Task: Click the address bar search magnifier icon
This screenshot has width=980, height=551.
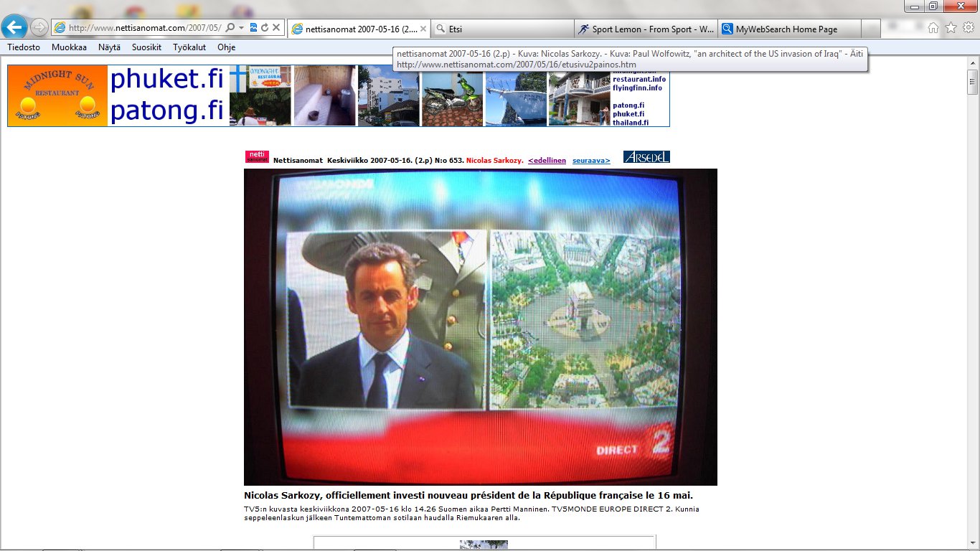Action: 230,28
